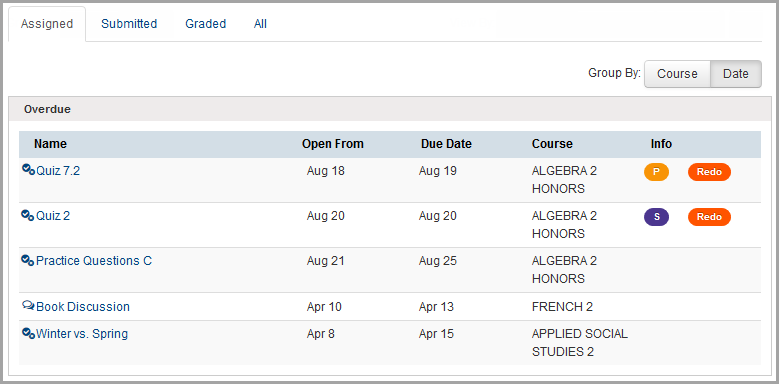Screen dimensions: 779x384
Task: Click the Due Date column header
Action: click(x=446, y=144)
